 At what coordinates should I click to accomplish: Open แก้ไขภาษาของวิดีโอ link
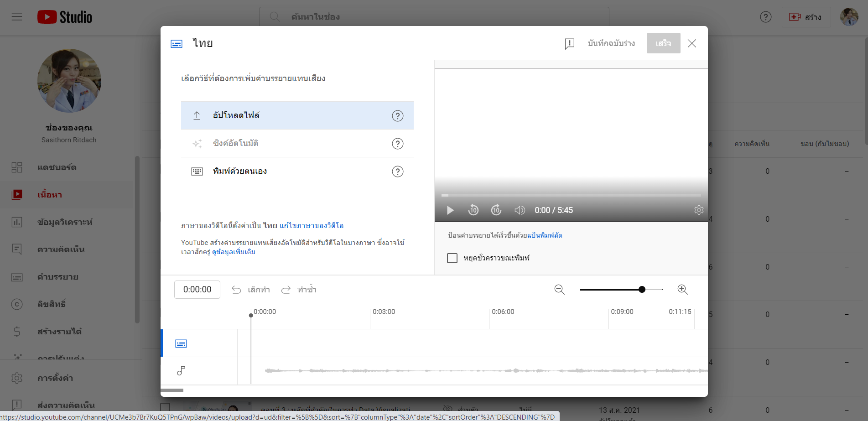(312, 226)
